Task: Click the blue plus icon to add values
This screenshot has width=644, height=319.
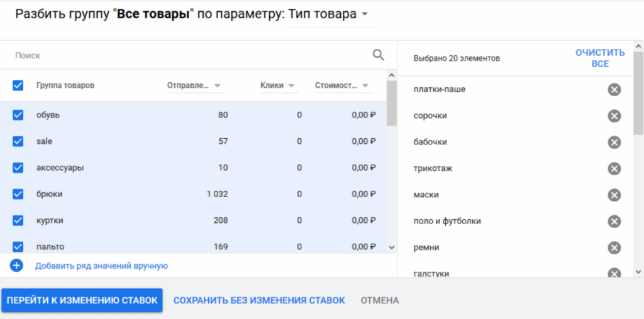Action: coord(17,266)
